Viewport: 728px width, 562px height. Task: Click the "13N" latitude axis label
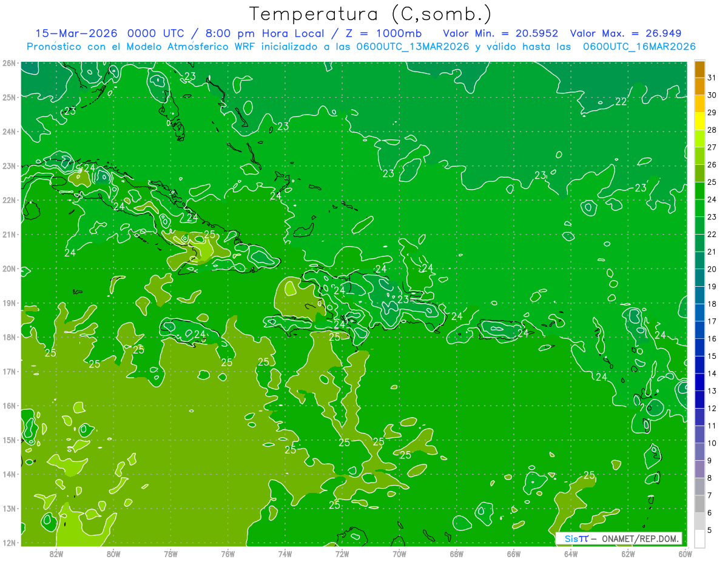coord(8,508)
